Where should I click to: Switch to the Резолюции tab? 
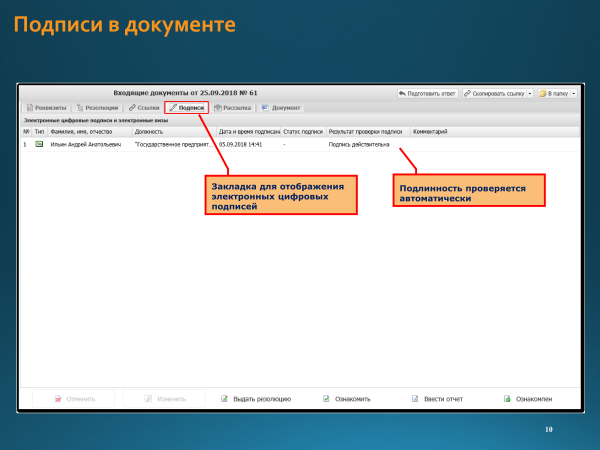[97, 107]
